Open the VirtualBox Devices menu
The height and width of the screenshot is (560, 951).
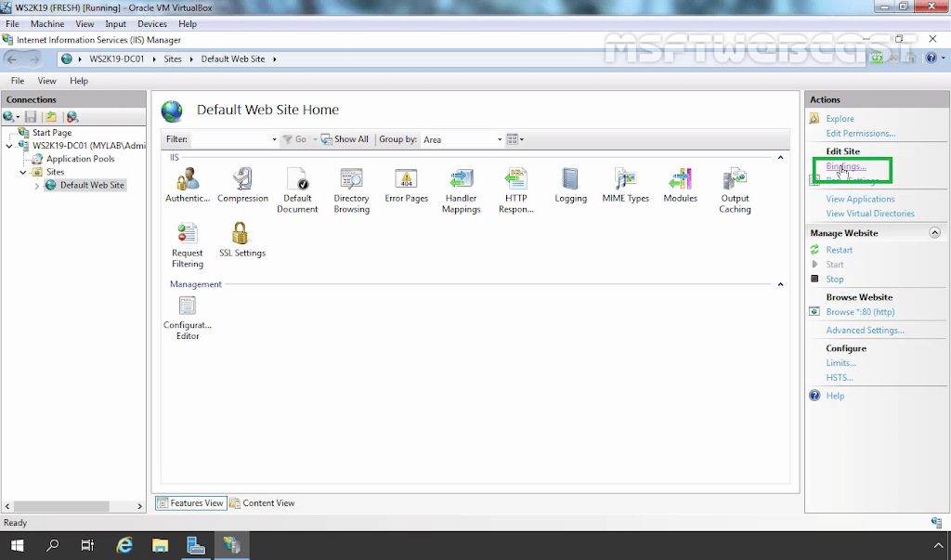pos(152,23)
